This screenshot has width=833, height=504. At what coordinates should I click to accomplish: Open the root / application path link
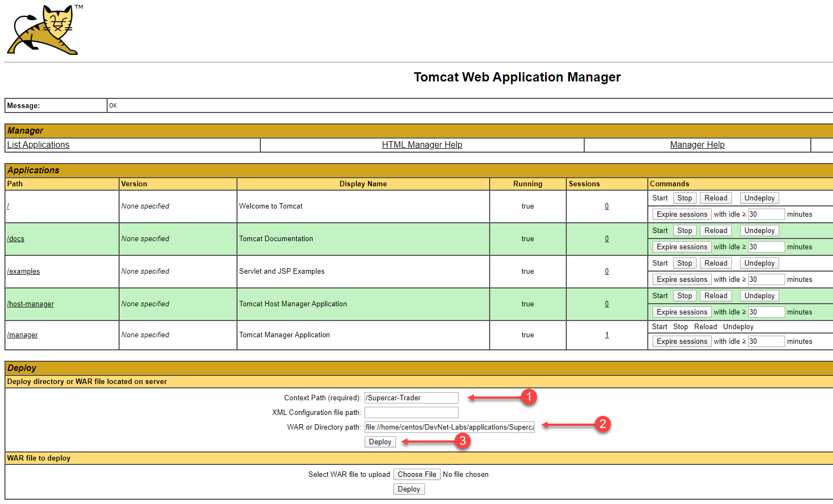(x=8, y=206)
